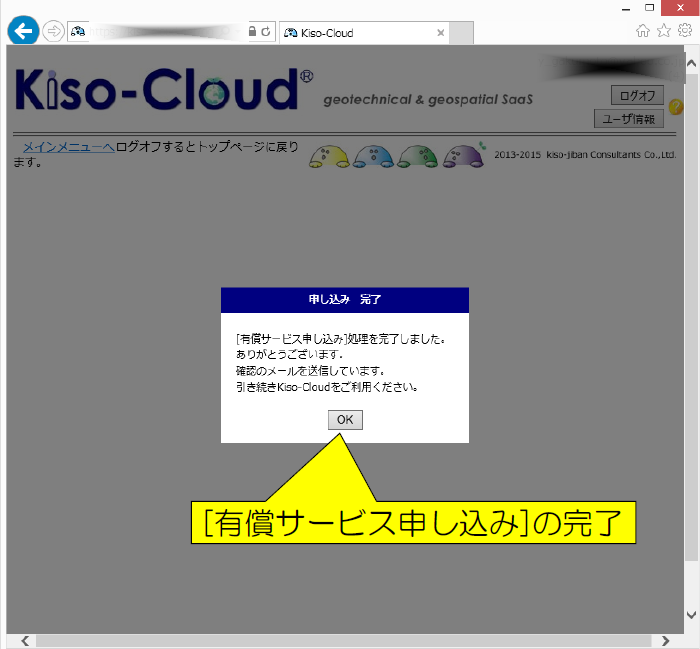Click the yellow dome icon

[328, 157]
